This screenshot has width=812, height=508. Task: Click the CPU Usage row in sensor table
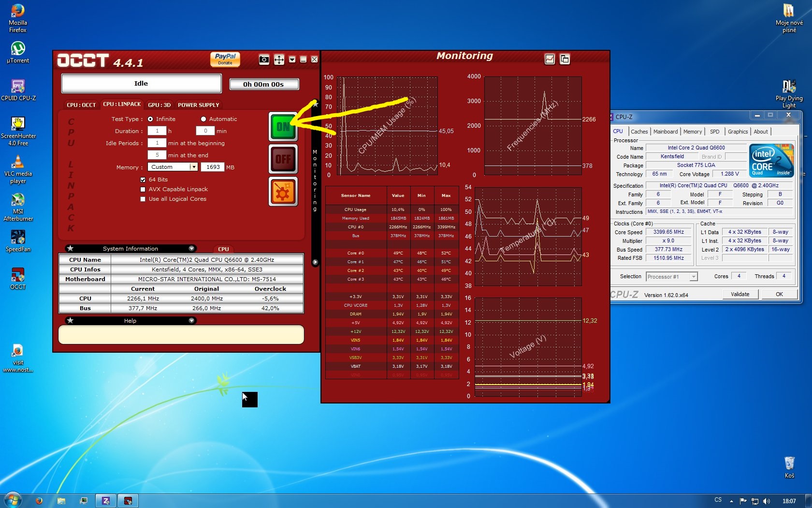[392, 209]
